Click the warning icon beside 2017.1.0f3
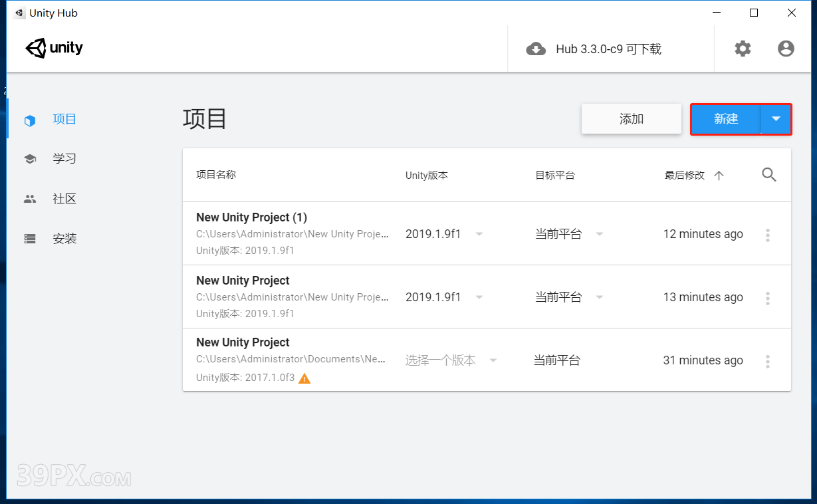Image resolution: width=817 pixels, height=504 pixels. [x=304, y=378]
